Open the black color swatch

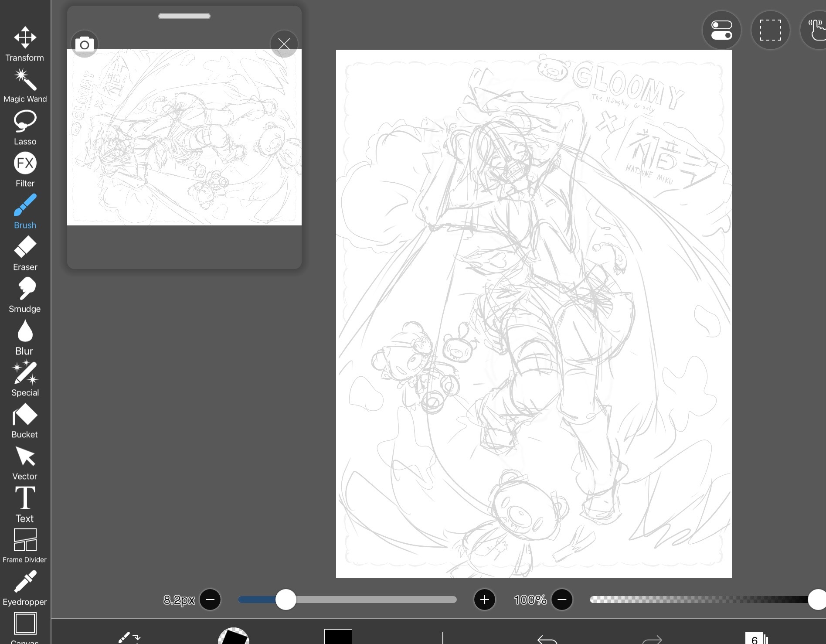coord(338,637)
